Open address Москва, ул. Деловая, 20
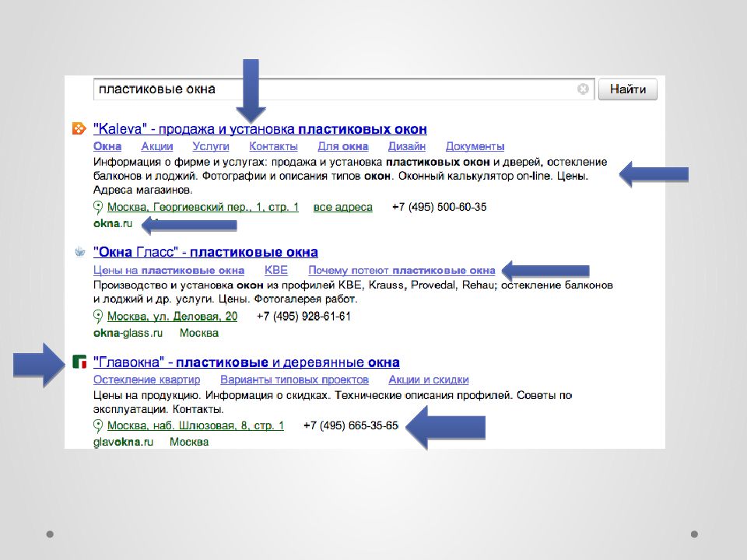Screen dimensions: 747x560 click(x=173, y=317)
